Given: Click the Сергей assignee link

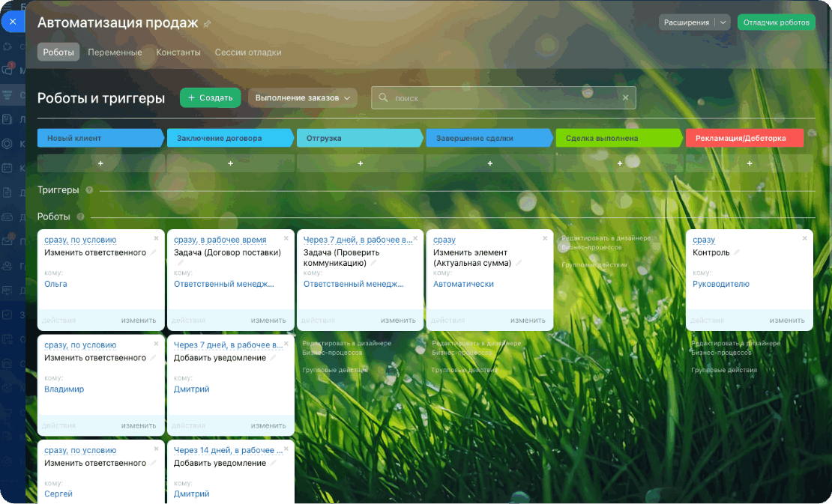Looking at the screenshot, I should pyautogui.click(x=58, y=494).
